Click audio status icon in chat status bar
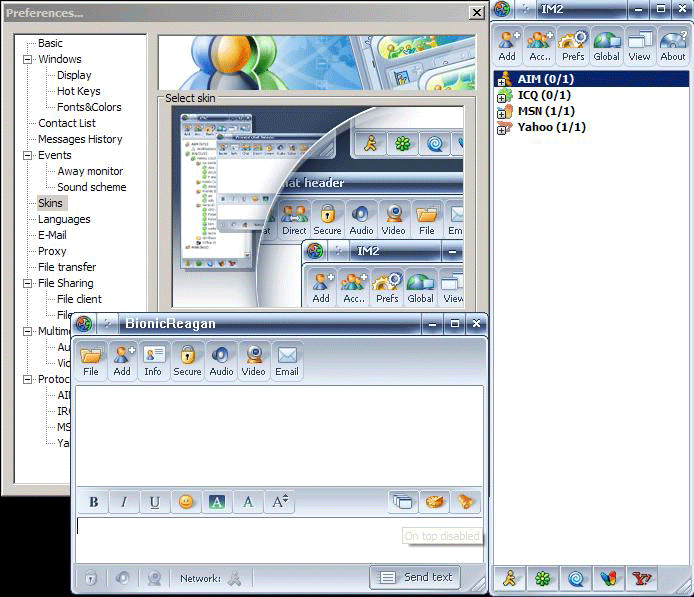Screen dimensions: 694x597 pos(123,578)
